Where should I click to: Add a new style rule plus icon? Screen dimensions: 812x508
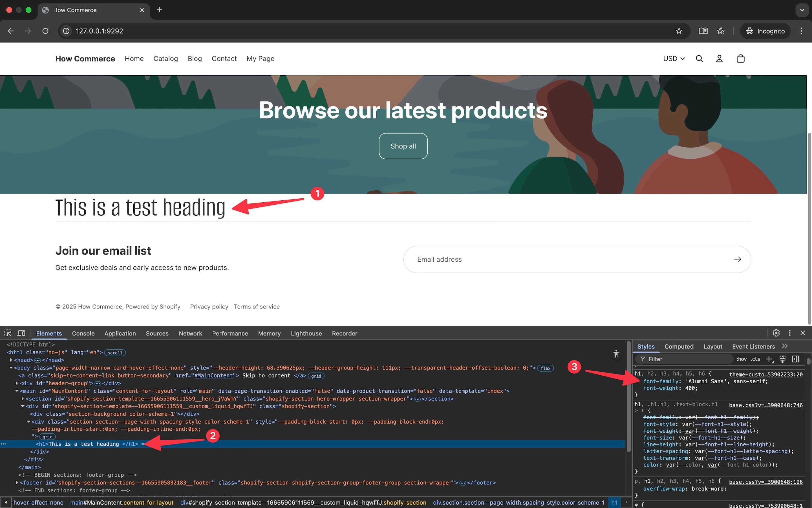(769, 359)
